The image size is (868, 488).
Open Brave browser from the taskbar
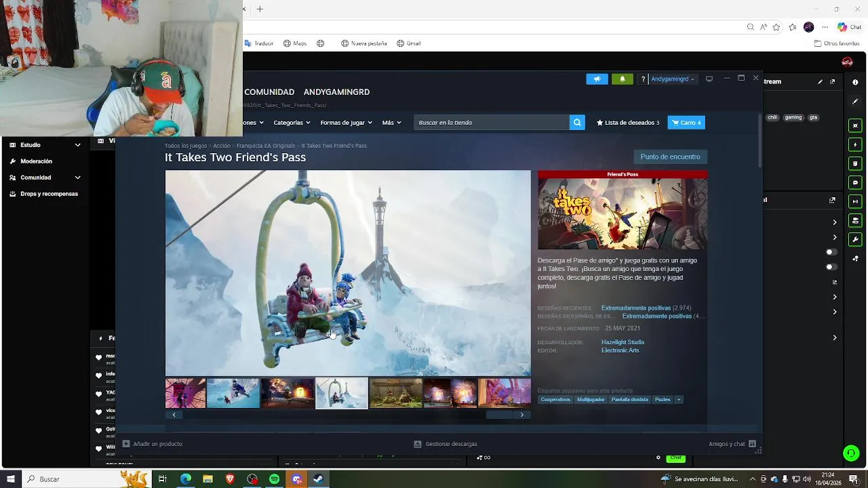coord(230,479)
